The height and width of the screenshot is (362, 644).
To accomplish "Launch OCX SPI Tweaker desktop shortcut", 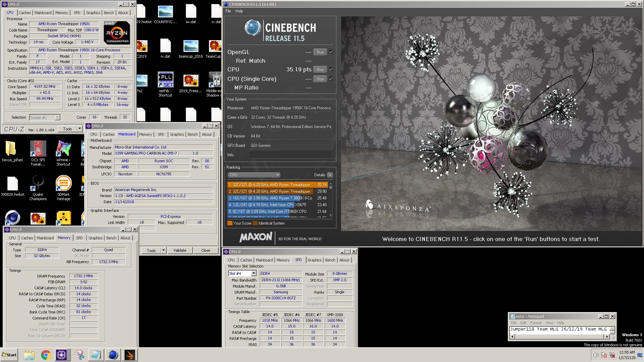I will (x=38, y=154).
